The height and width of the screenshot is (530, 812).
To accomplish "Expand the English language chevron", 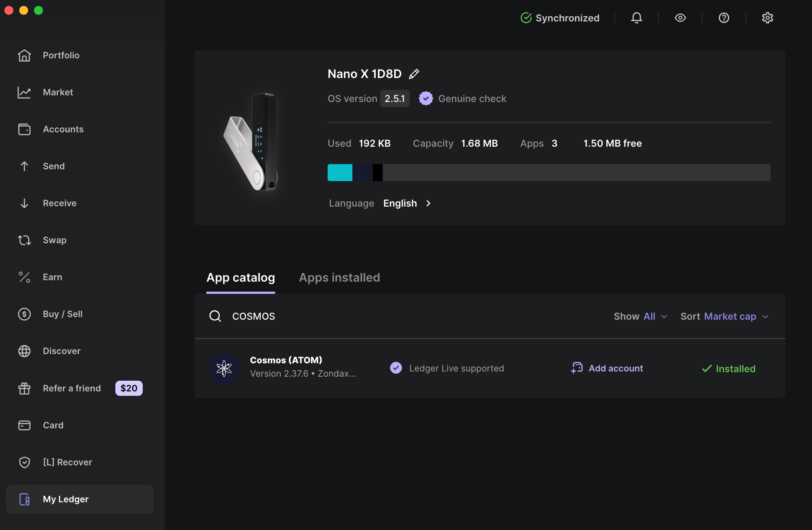I will (x=428, y=203).
